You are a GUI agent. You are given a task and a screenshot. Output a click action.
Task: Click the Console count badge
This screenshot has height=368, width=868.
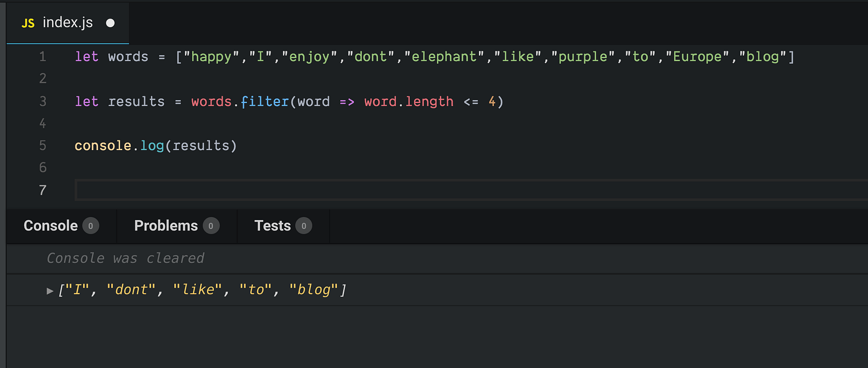coord(91,226)
